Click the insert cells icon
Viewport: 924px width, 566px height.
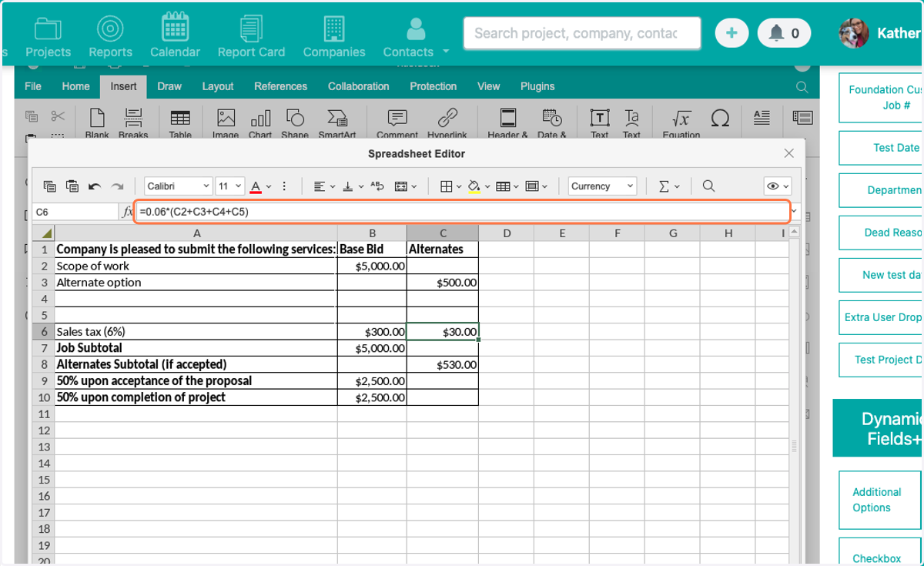click(531, 186)
